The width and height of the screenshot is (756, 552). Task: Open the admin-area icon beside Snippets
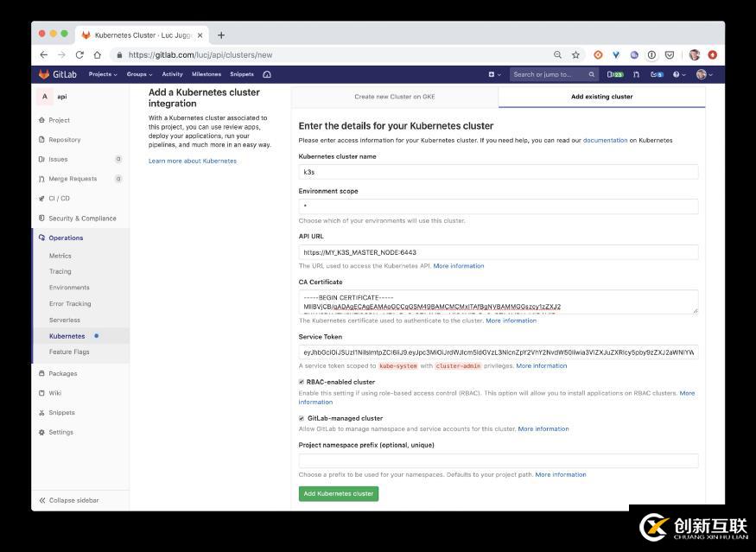click(x=267, y=74)
